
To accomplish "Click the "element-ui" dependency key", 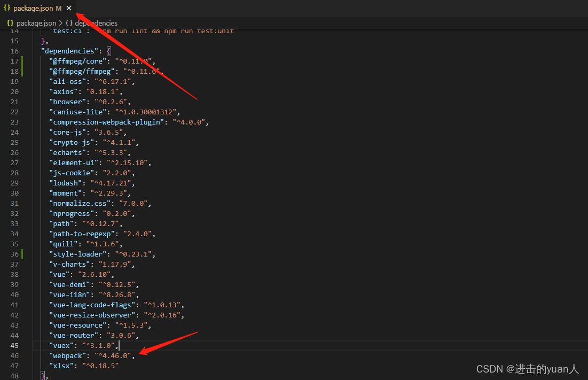I will [74, 162].
